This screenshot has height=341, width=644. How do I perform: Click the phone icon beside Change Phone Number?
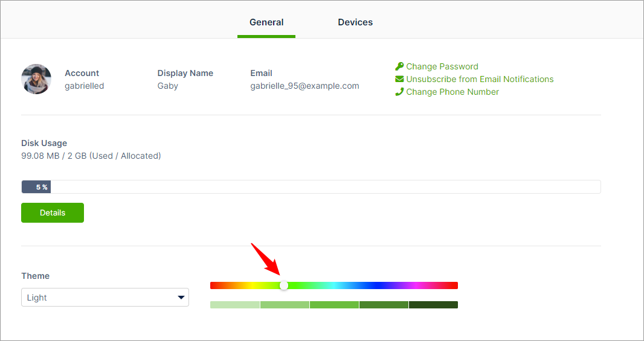399,92
